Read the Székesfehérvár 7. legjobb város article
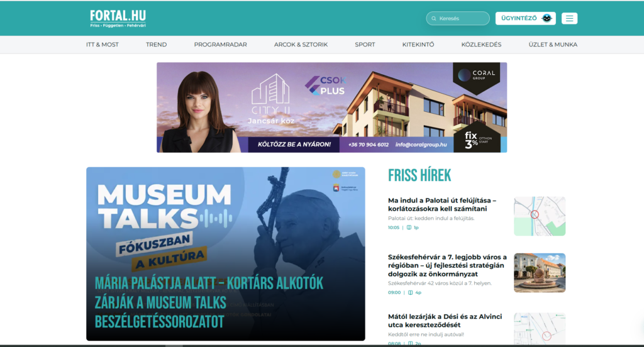644x347 pixels. 447,265
